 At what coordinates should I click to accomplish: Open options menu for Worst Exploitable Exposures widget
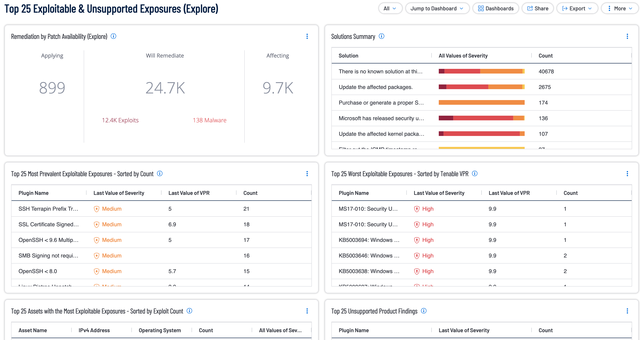[627, 174]
